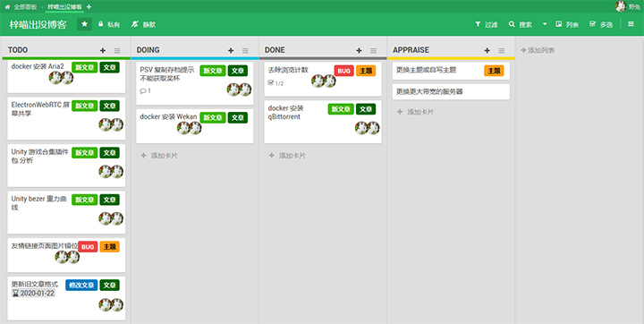Click 文章 label on Wekan card
Screen dimensions: 644x324
[238, 117]
